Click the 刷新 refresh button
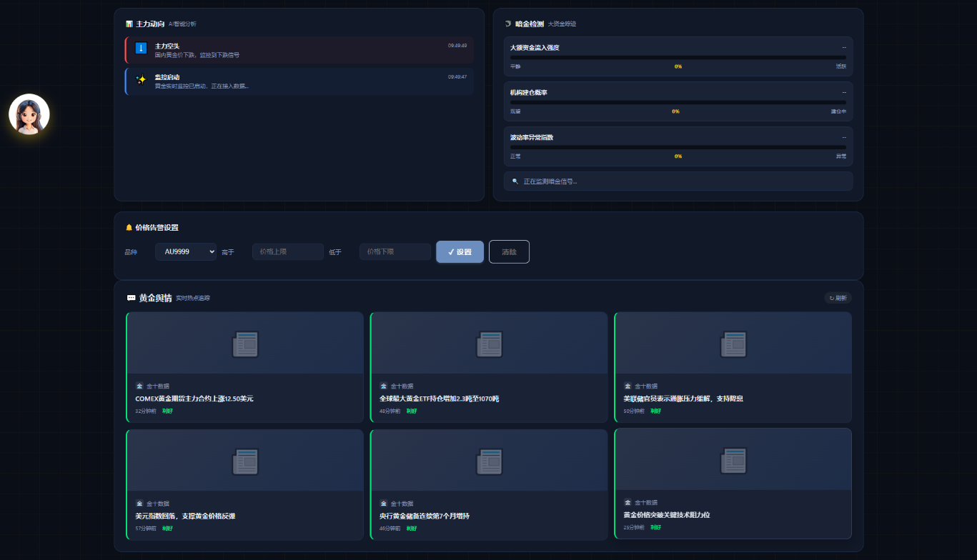 (x=838, y=298)
